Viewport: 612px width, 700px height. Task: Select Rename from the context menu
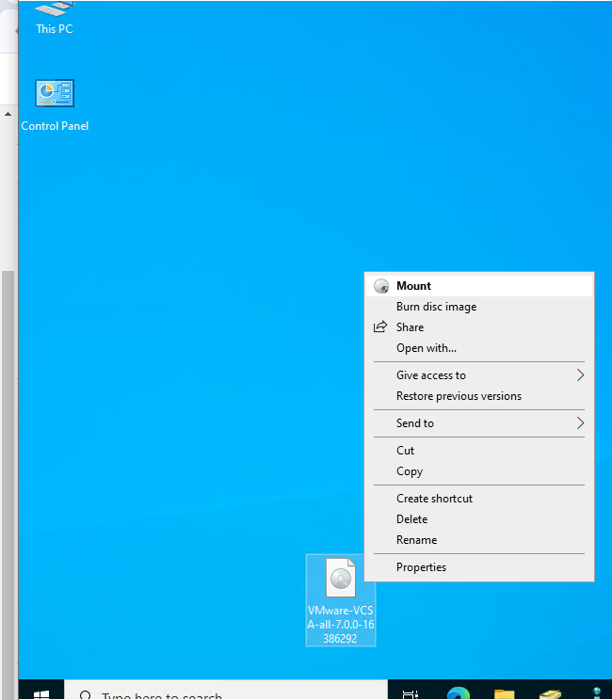click(416, 540)
